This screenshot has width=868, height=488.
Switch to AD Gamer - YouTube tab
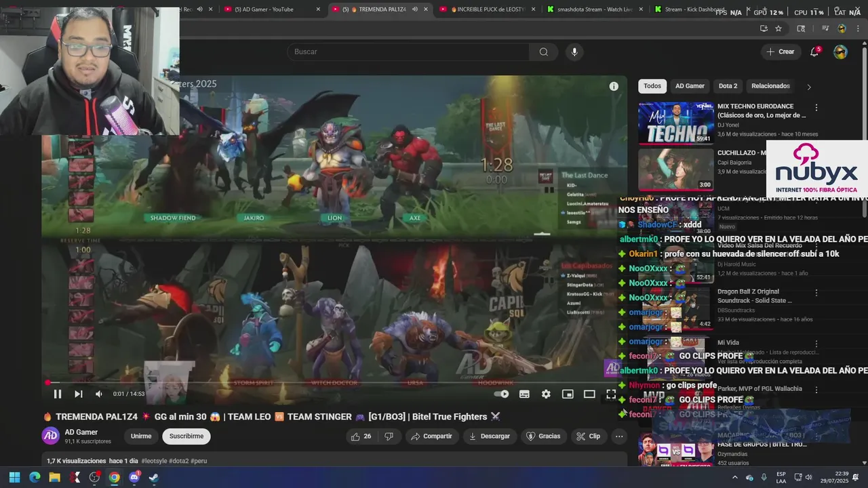267,9
